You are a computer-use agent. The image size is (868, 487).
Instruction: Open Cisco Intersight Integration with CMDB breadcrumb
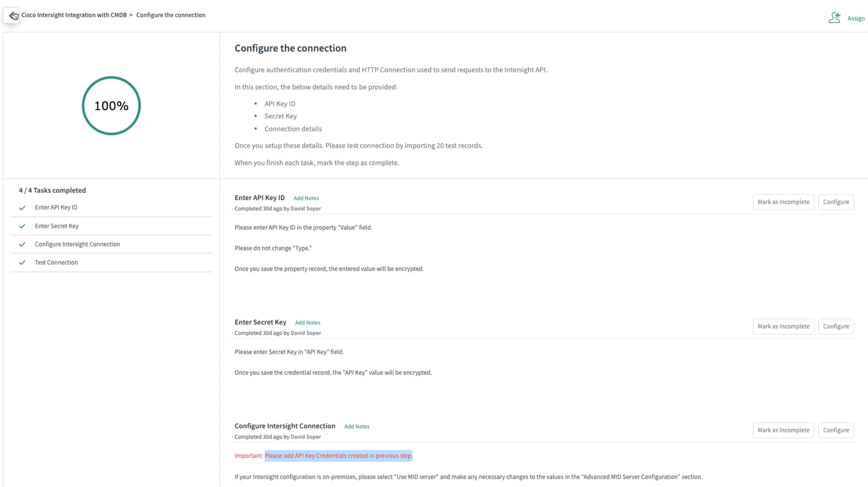pos(74,15)
